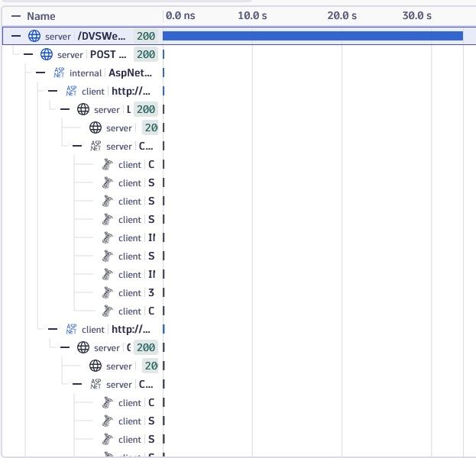Collapse the second http:// client row

[53, 329]
